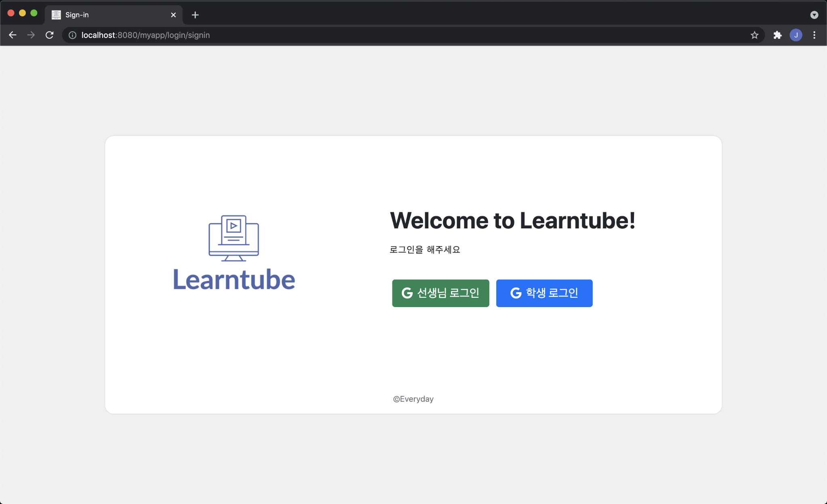
Task: Click the green 선생님 로그인 button
Action: pos(440,293)
